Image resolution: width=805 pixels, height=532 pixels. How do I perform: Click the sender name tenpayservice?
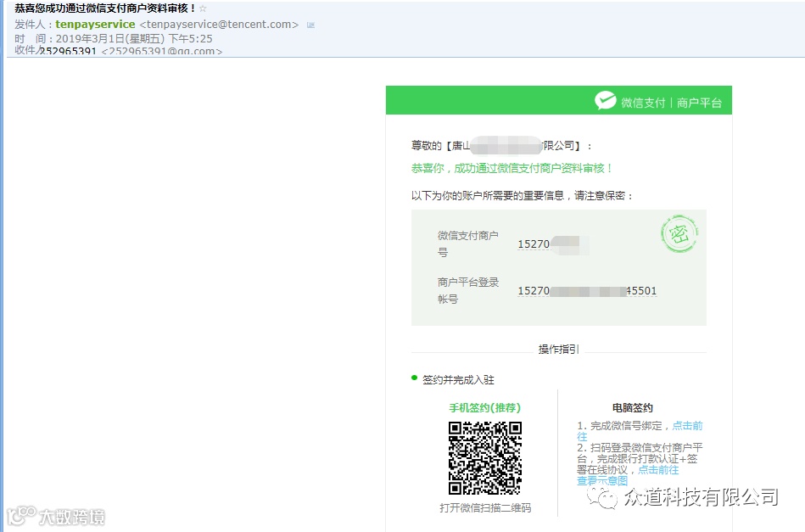tap(95, 24)
